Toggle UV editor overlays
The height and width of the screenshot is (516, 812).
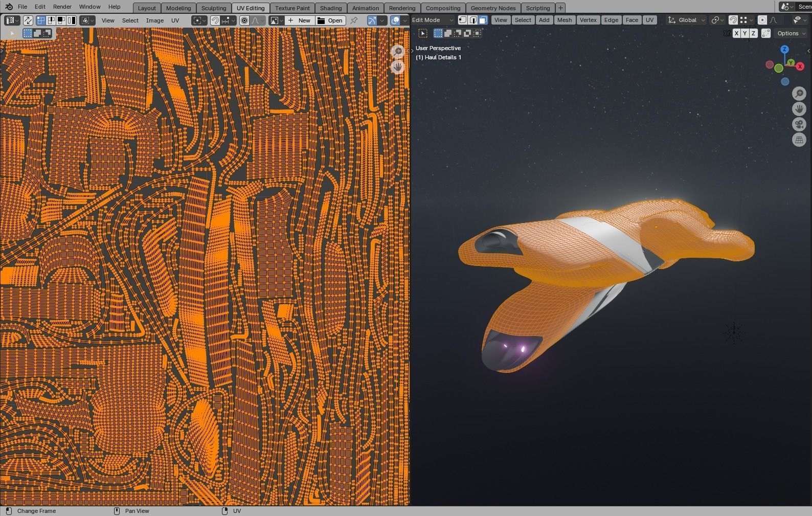(x=395, y=20)
